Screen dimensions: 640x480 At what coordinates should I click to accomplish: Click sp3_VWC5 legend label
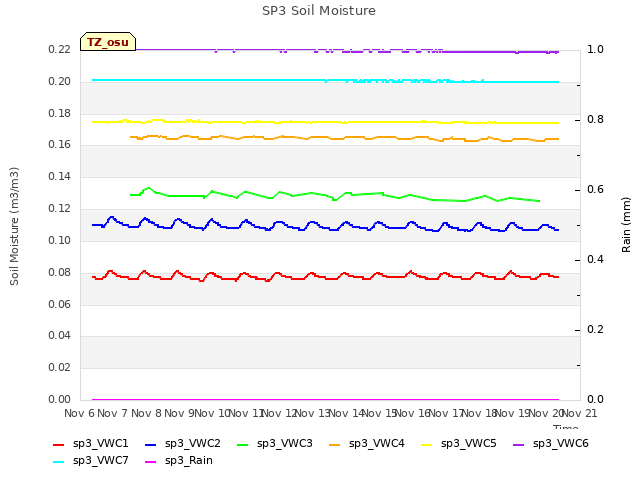pos(469,443)
